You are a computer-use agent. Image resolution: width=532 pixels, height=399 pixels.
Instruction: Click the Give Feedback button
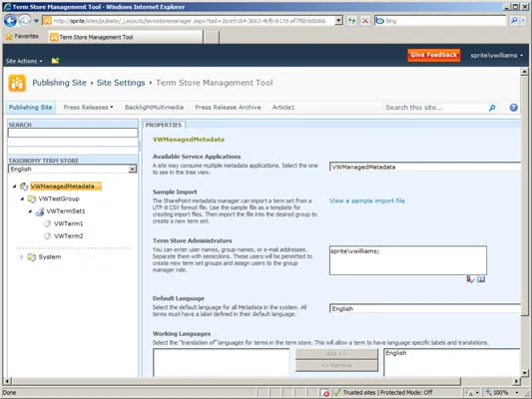pos(433,55)
